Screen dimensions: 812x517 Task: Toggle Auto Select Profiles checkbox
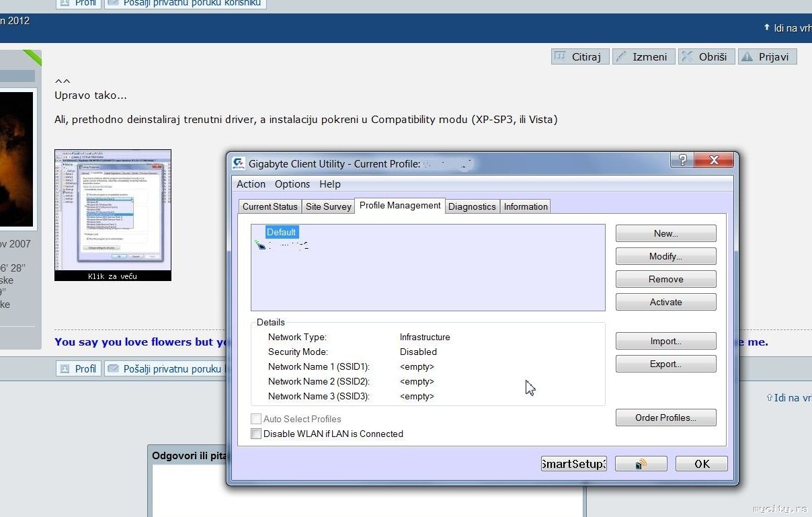[256, 419]
